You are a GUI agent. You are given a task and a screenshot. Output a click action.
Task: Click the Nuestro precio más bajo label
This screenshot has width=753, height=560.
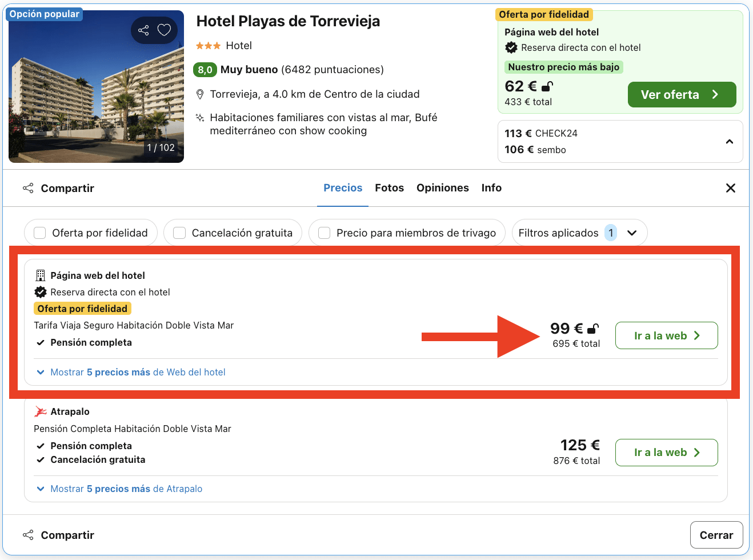click(564, 67)
